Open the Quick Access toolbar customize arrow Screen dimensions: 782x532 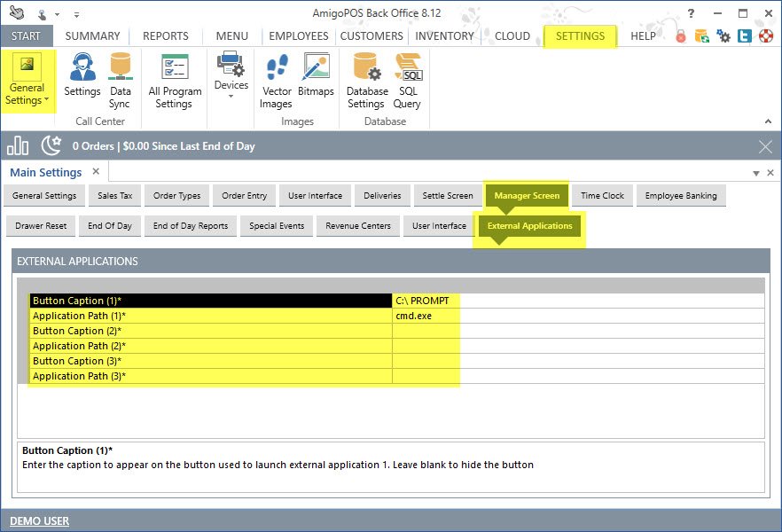pyautogui.click(x=76, y=15)
